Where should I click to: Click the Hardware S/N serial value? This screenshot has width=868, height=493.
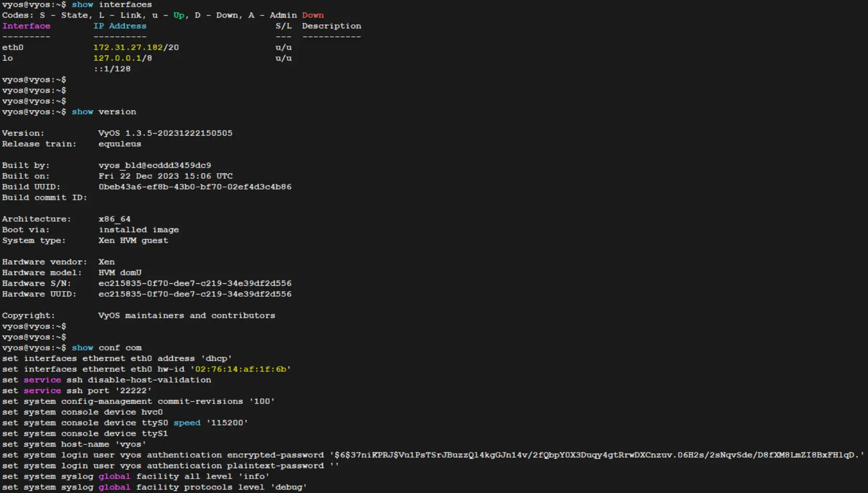tap(195, 283)
